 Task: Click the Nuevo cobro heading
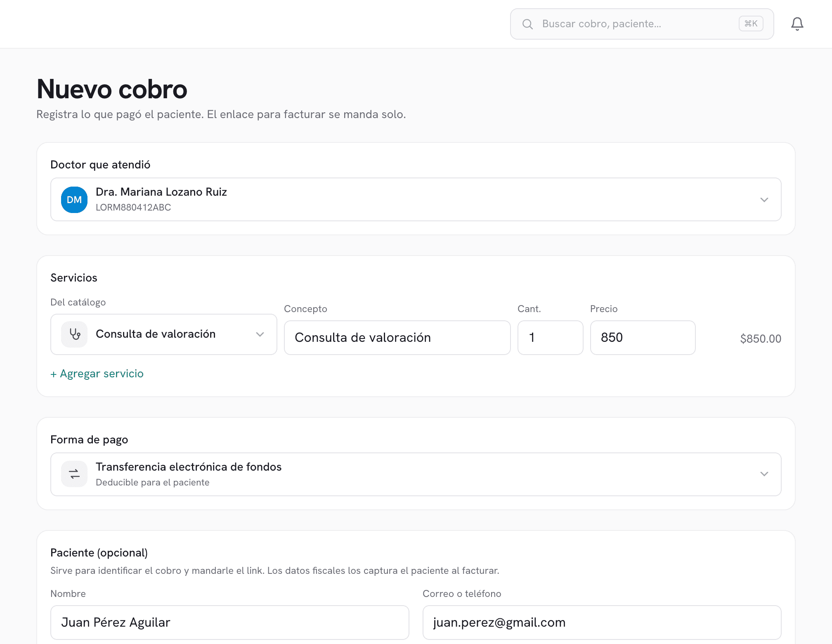[x=112, y=89]
